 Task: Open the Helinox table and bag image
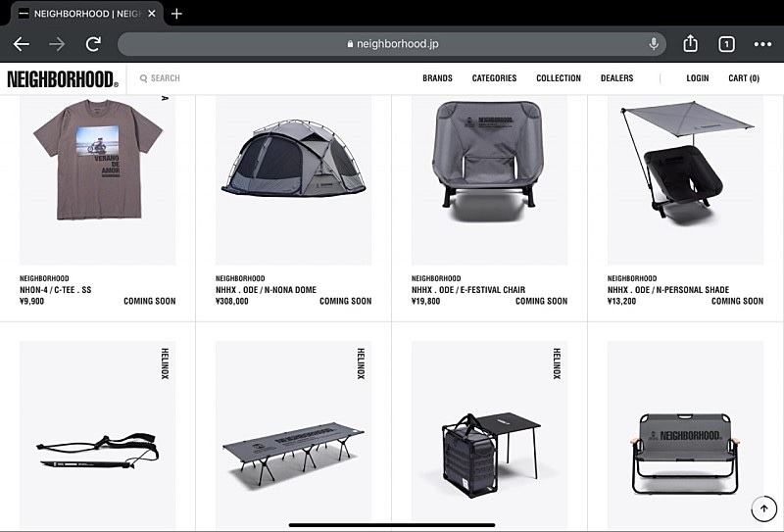pyautogui.click(x=489, y=435)
